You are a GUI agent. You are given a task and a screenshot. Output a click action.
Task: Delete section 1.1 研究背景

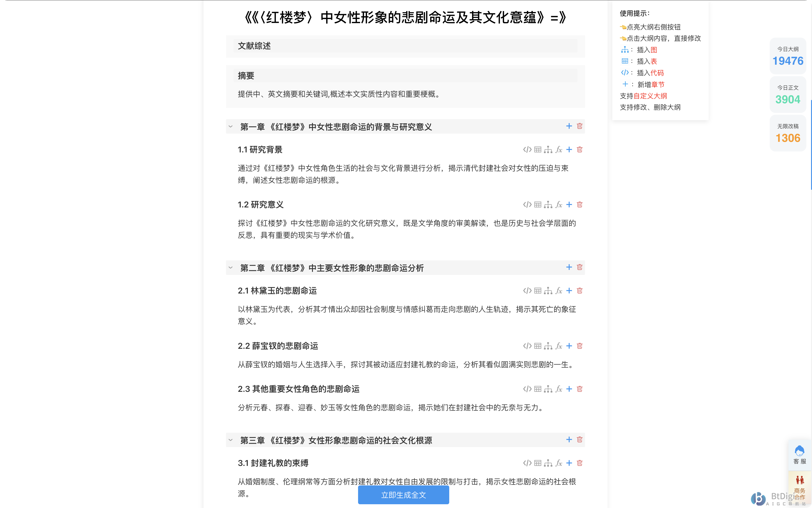579,150
